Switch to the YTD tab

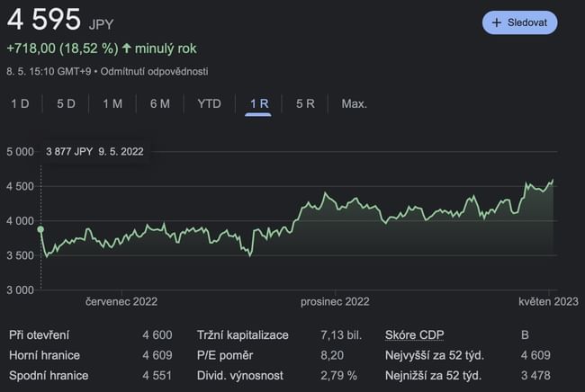click(x=209, y=103)
